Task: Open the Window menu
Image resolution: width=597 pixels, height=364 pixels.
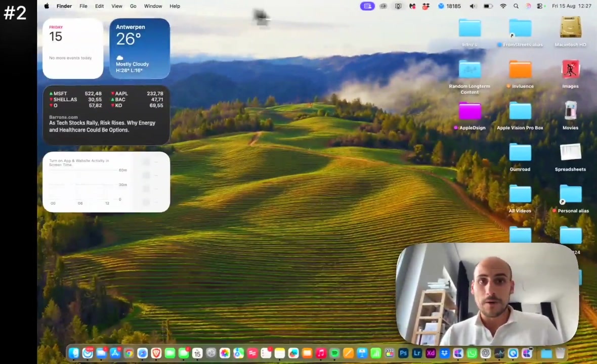Action: [153, 6]
